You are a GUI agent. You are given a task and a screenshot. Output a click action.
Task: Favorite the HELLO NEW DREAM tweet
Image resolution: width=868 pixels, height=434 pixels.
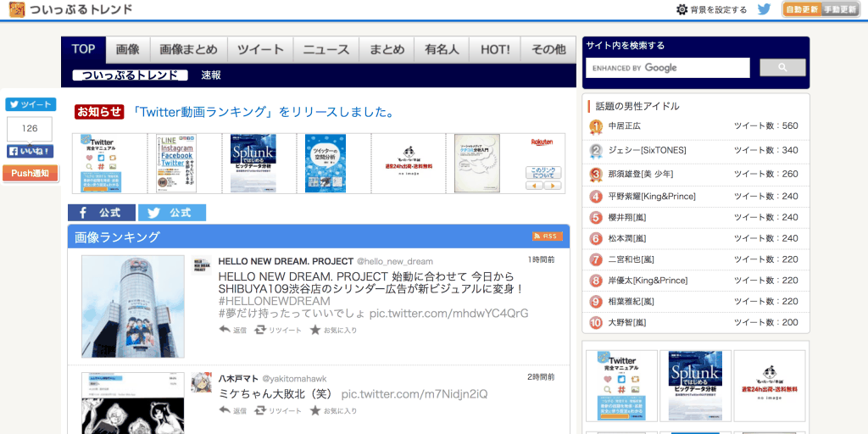[x=333, y=330]
